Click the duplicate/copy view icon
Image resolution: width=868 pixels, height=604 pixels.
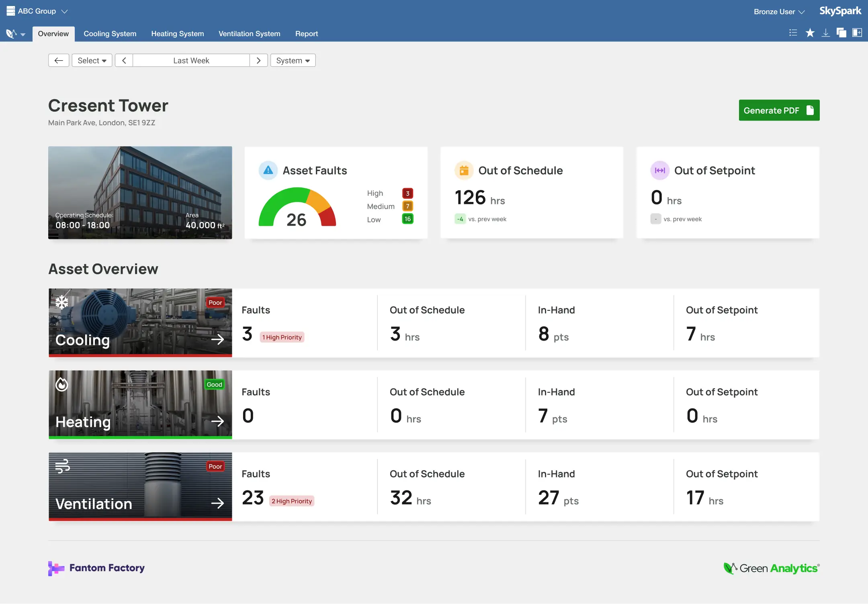tap(841, 33)
